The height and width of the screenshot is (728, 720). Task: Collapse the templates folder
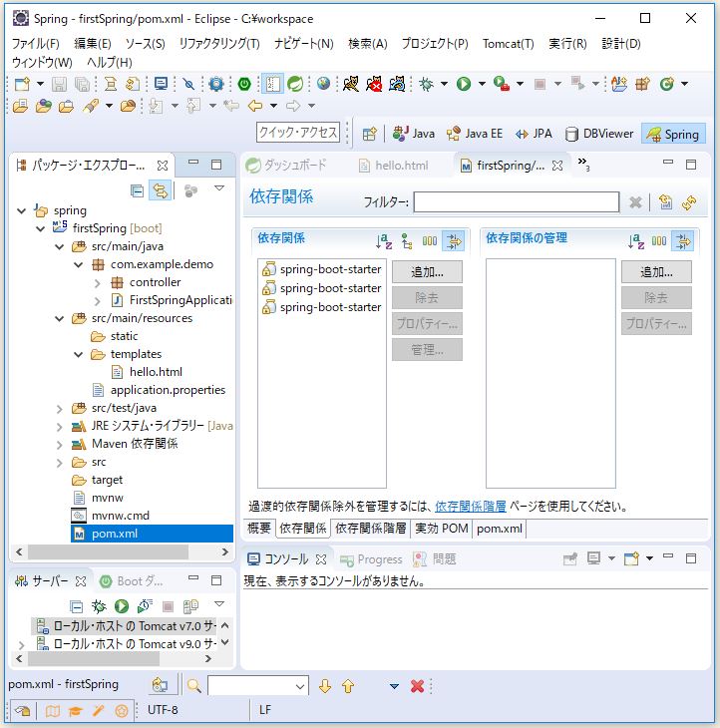[79, 355]
